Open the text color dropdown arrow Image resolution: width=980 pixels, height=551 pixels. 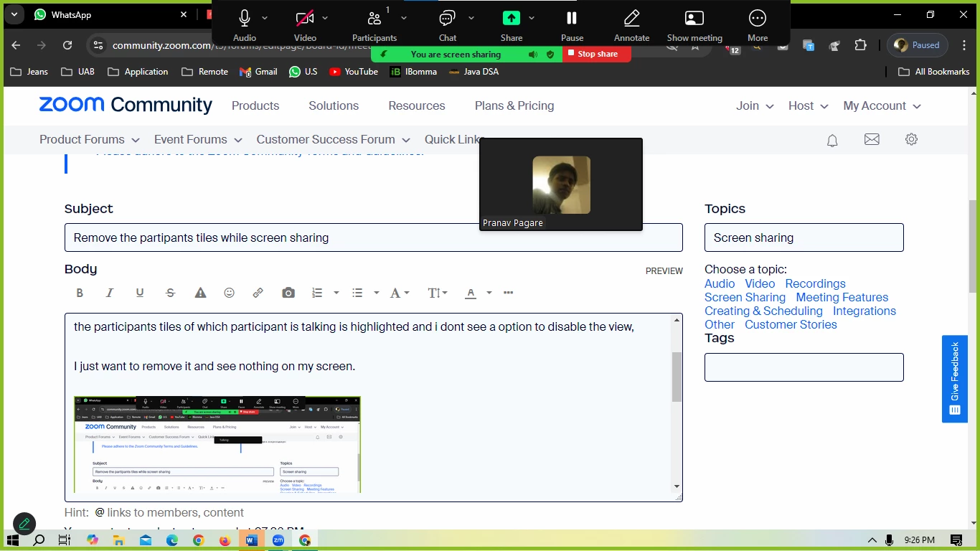coord(489,293)
